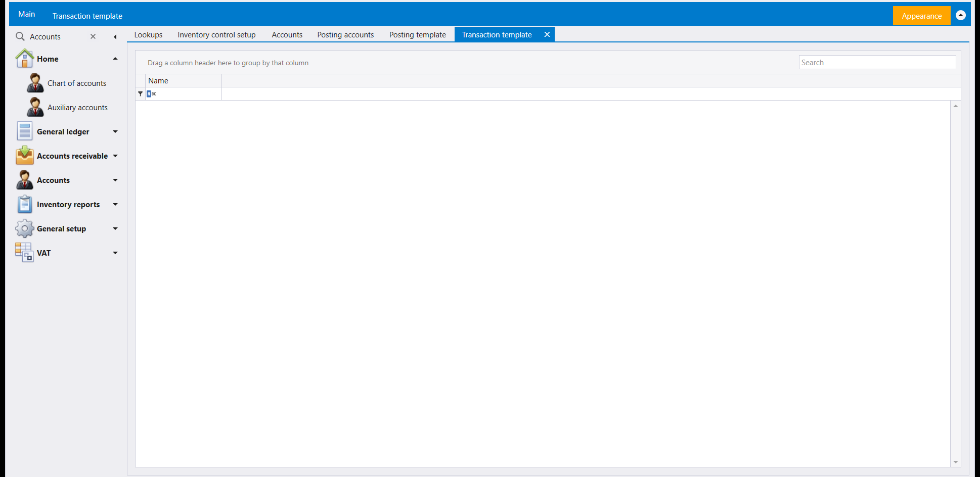Collapse the navigation sidebar with arrow
The height and width of the screenshot is (477, 980).
tap(115, 36)
